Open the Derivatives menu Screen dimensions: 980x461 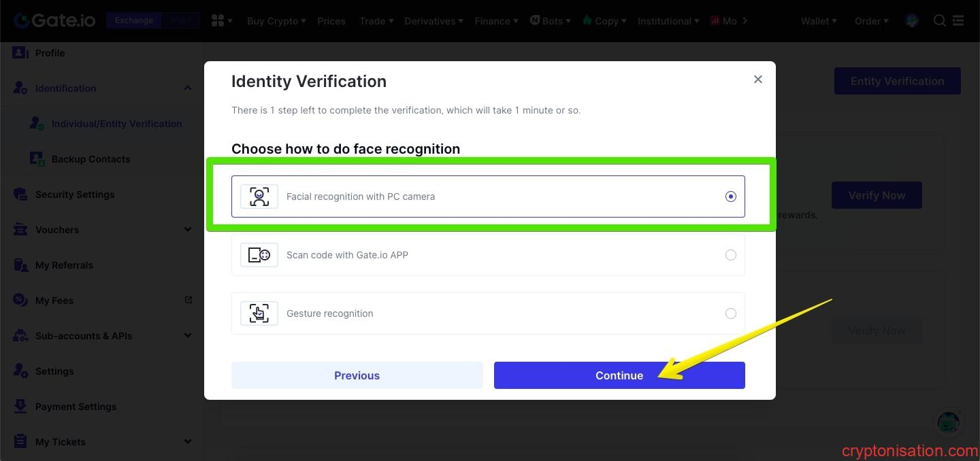pyautogui.click(x=433, y=21)
